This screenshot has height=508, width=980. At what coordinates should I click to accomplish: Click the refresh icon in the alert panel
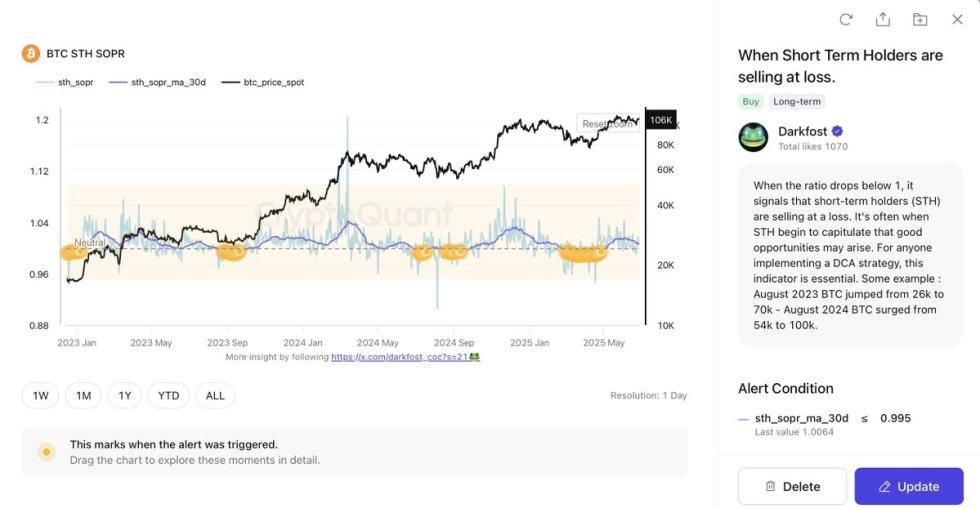click(x=846, y=19)
